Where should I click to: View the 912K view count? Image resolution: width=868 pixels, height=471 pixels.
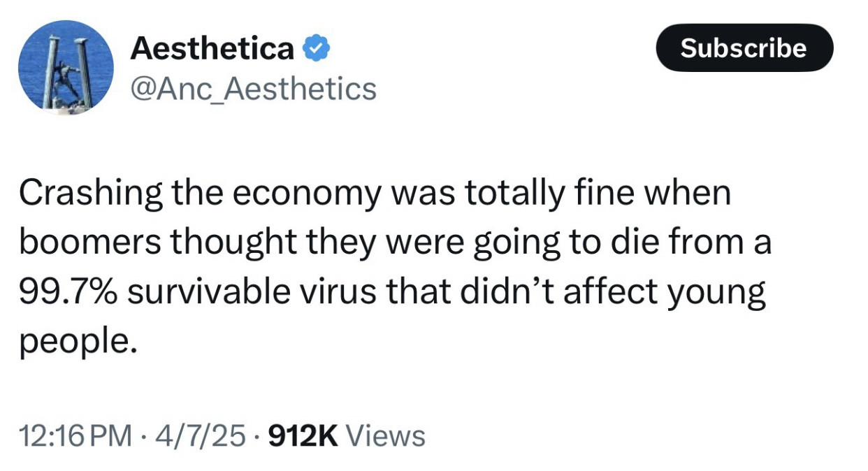tap(304, 436)
